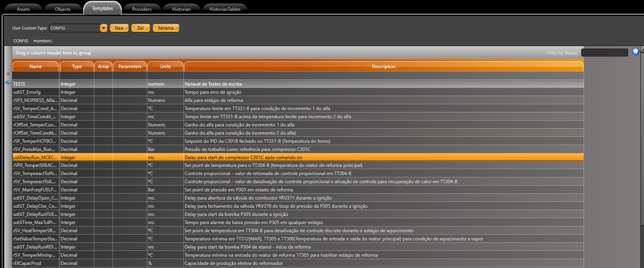Open the HistorianTables tab
644x268 pixels.
click(225, 9)
